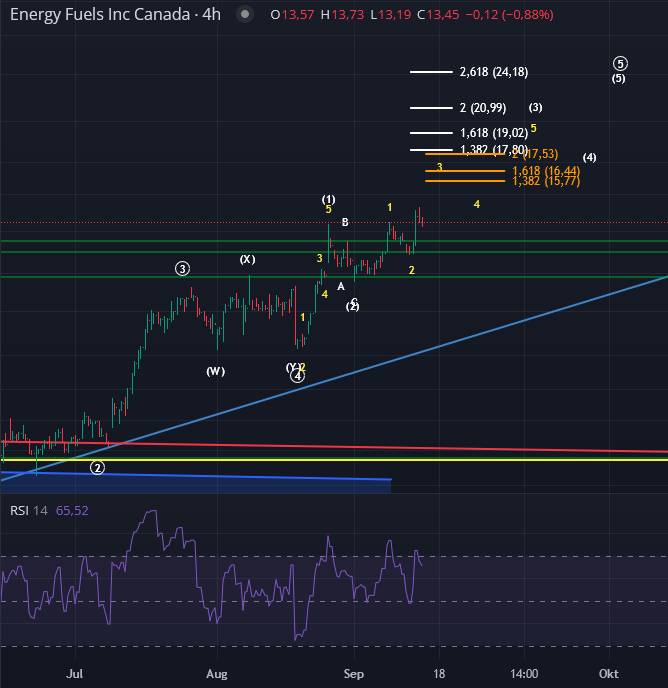Click the (X) wave label

[247, 260]
